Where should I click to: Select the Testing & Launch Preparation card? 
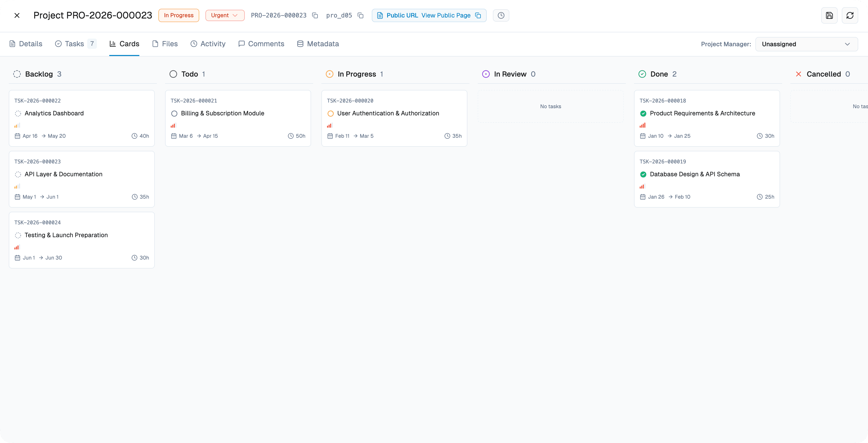(82, 240)
